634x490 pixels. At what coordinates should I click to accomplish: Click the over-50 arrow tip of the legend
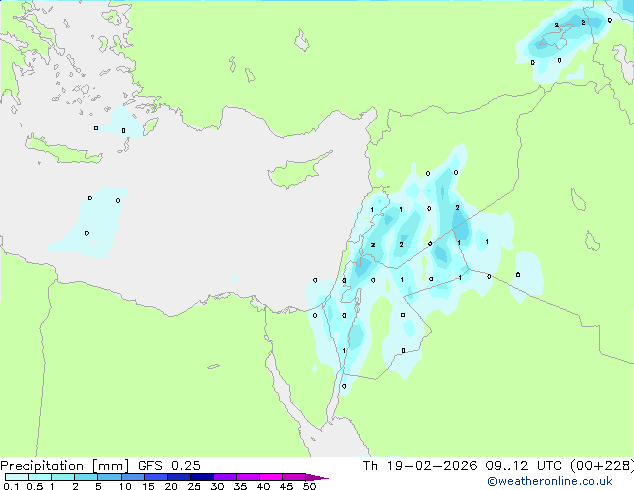[x=317, y=477]
